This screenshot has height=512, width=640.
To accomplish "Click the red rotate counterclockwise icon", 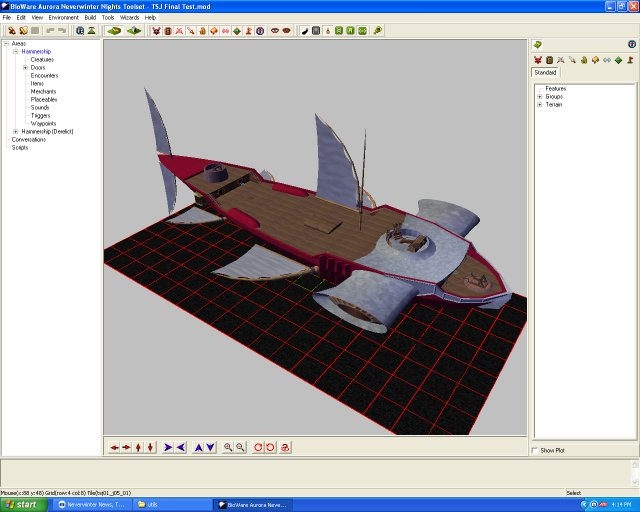I will pyautogui.click(x=259, y=447).
